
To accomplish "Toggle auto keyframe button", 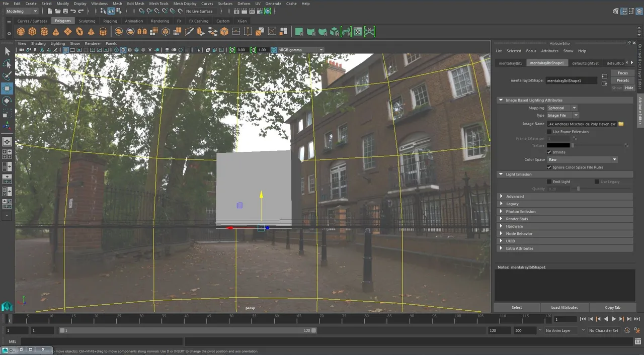I will pos(627,330).
